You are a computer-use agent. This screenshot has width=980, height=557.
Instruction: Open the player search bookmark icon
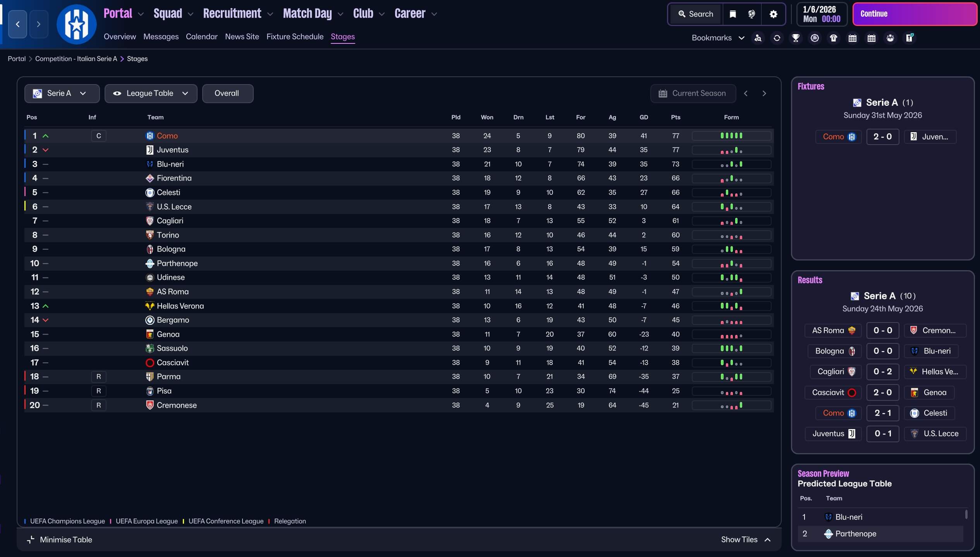(x=758, y=38)
